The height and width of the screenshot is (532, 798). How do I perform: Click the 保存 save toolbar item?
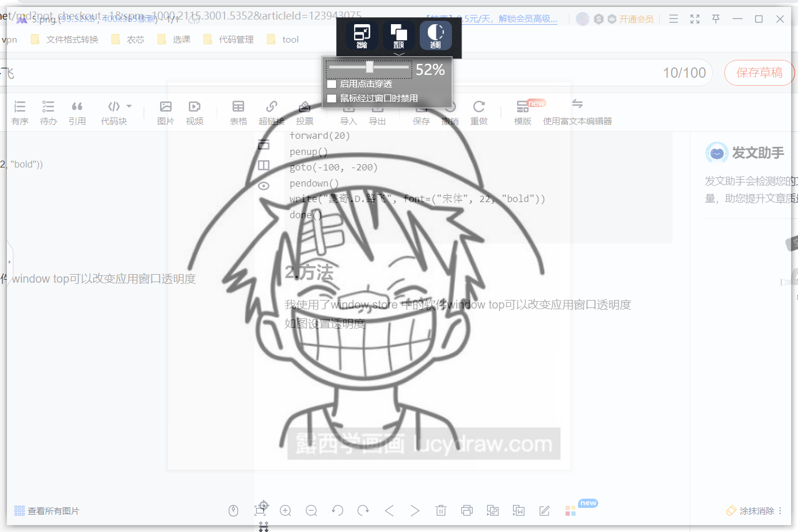coord(421,121)
